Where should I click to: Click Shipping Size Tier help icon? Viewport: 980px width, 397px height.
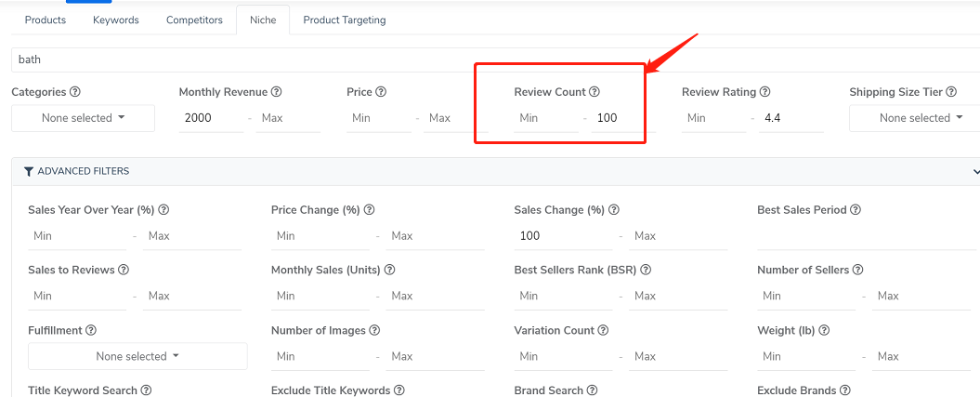951,92
